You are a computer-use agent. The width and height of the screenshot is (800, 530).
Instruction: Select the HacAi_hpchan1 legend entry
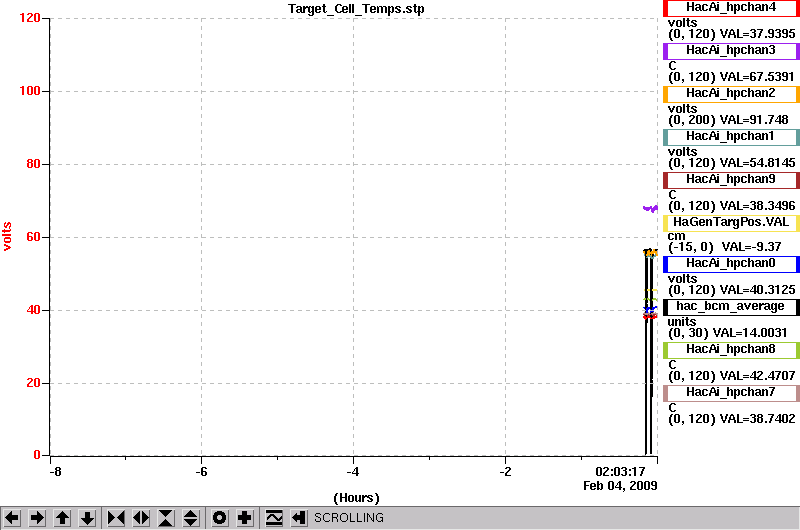pyautogui.click(x=731, y=137)
